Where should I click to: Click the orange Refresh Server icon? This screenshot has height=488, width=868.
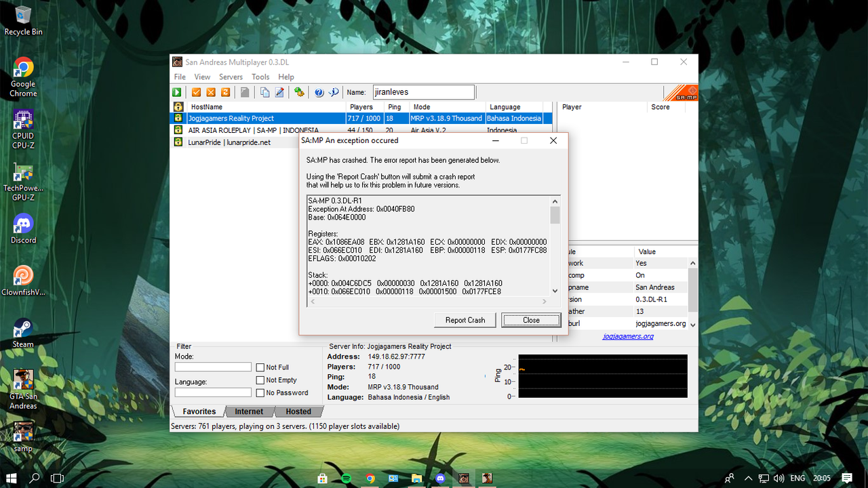tap(226, 92)
